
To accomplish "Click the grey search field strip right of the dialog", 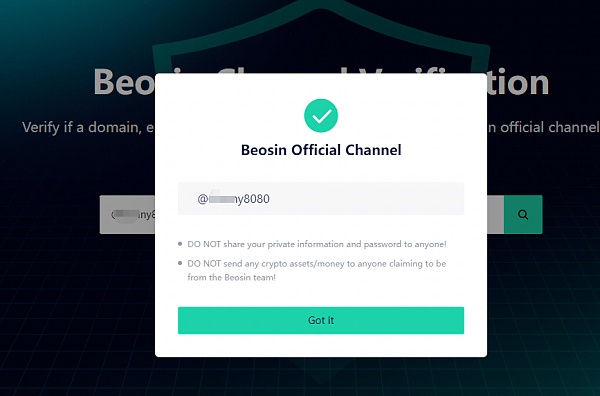I will coord(496,214).
